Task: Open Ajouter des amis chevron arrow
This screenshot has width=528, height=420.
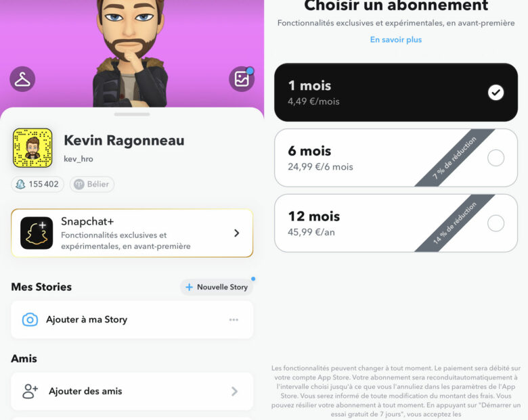Action: point(235,391)
